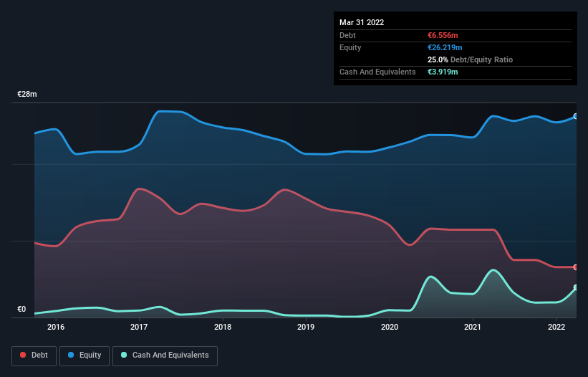
Task: Click the Debt endpoint marker on the chart
Action: click(576, 267)
